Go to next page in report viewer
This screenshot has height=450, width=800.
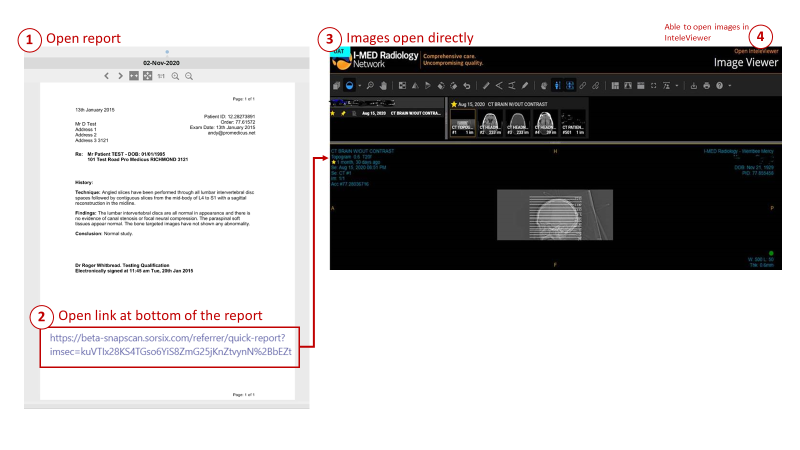pos(120,76)
